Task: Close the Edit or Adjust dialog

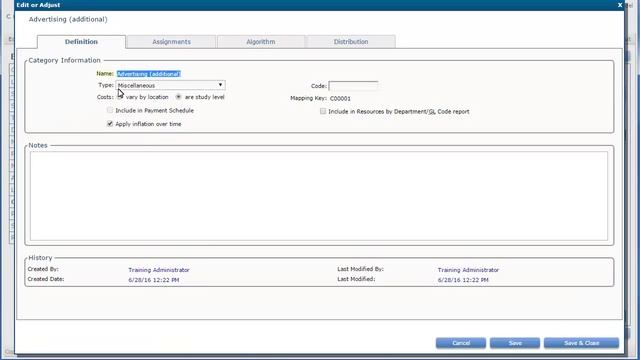Action: 620,5
